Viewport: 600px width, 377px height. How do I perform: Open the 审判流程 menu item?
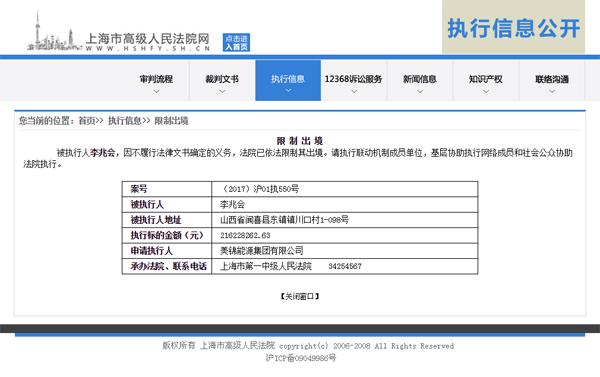pyautogui.click(x=156, y=79)
